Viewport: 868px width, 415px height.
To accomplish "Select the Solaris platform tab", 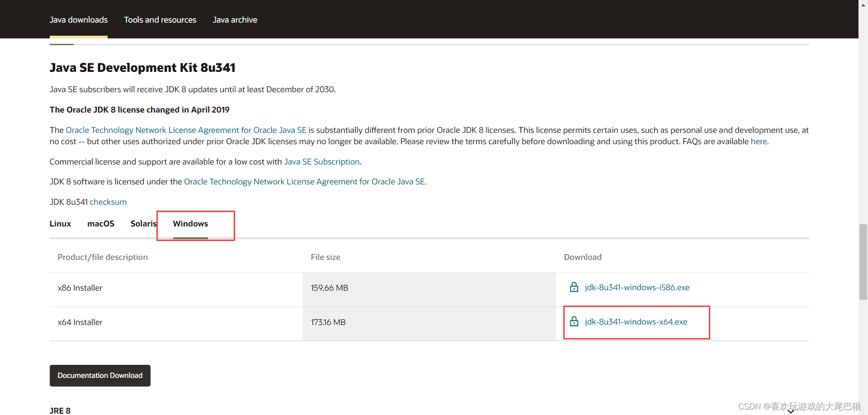I will point(143,224).
